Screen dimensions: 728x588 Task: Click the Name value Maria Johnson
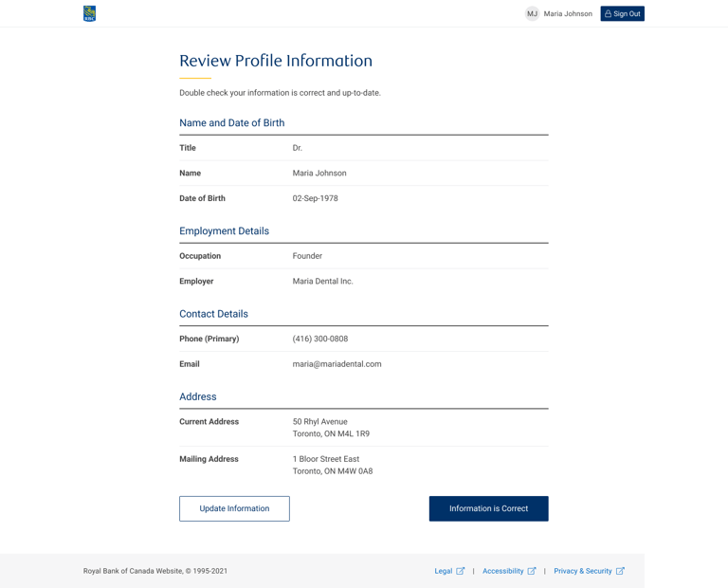pyautogui.click(x=319, y=173)
